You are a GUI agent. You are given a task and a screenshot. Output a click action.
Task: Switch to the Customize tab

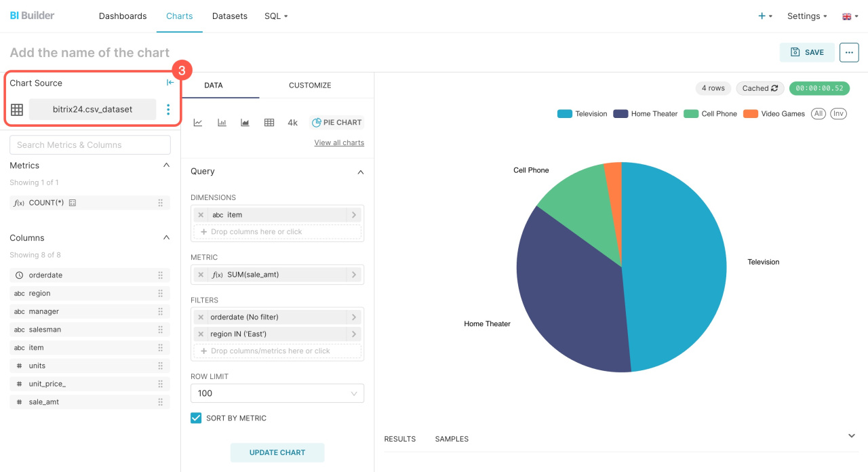[310, 85]
